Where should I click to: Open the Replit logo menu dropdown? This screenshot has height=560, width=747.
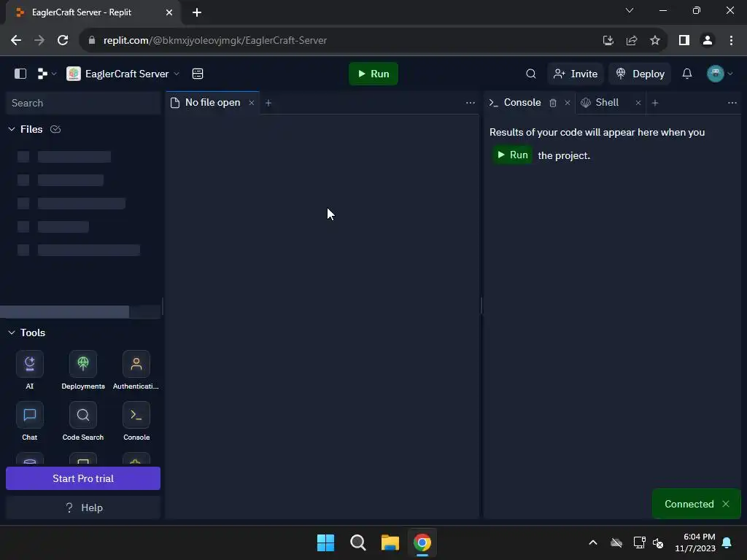(x=47, y=74)
